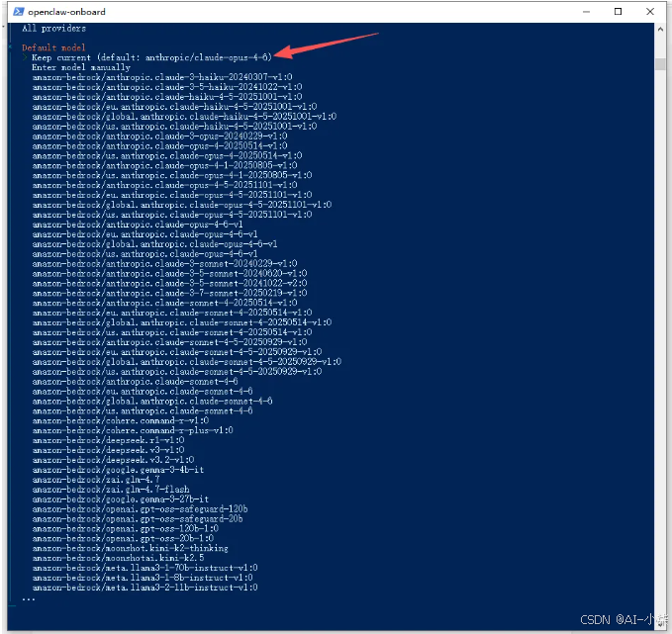Select amazon-bedrock/anthropic.claude-3-opus-20240229-v1:0
Image resolution: width=672 pixels, height=634 pixels.
pyautogui.click(x=160, y=136)
